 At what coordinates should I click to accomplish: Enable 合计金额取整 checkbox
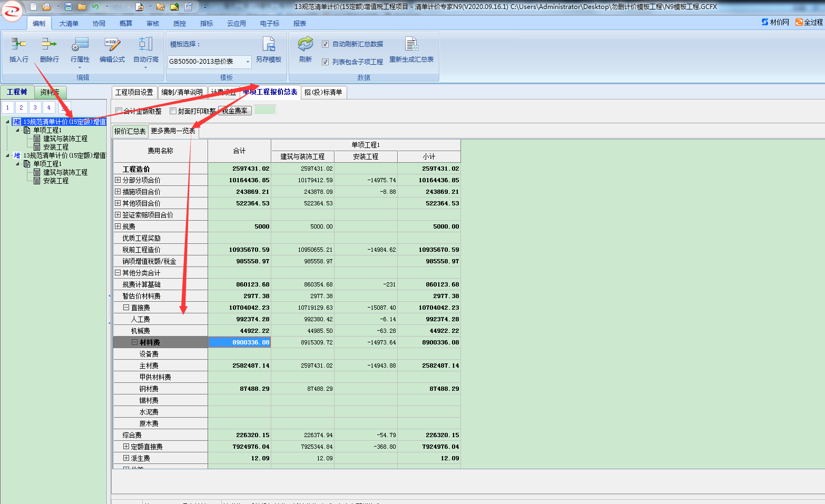click(x=119, y=111)
